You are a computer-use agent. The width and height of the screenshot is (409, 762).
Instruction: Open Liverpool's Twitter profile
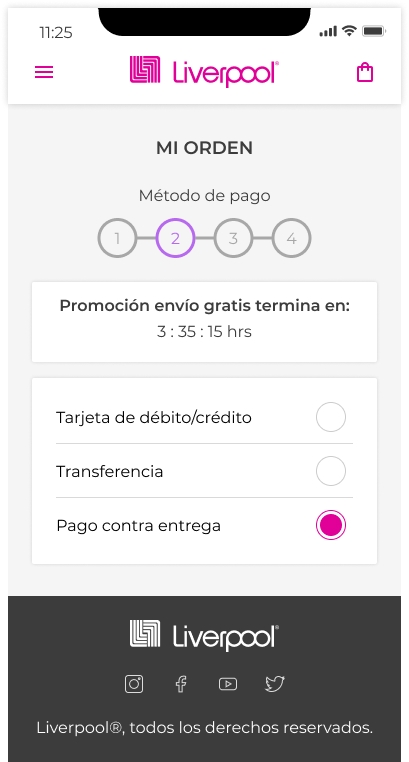point(275,684)
